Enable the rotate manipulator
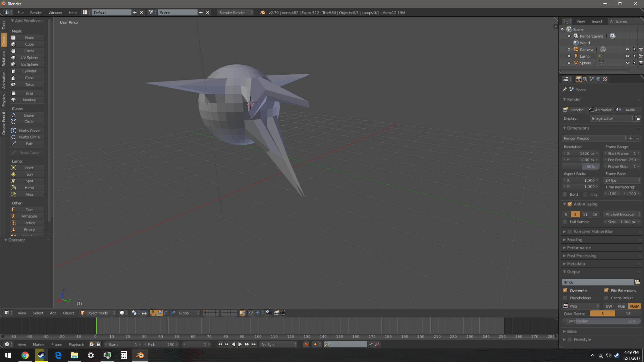This screenshot has width=644, height=362. coord(166,313)
